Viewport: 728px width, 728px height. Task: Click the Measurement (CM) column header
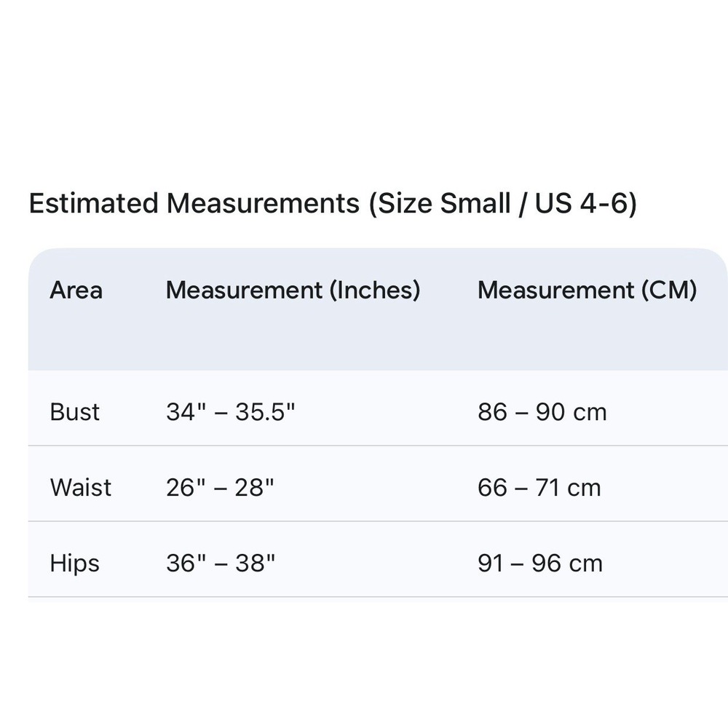click(587, 290)
